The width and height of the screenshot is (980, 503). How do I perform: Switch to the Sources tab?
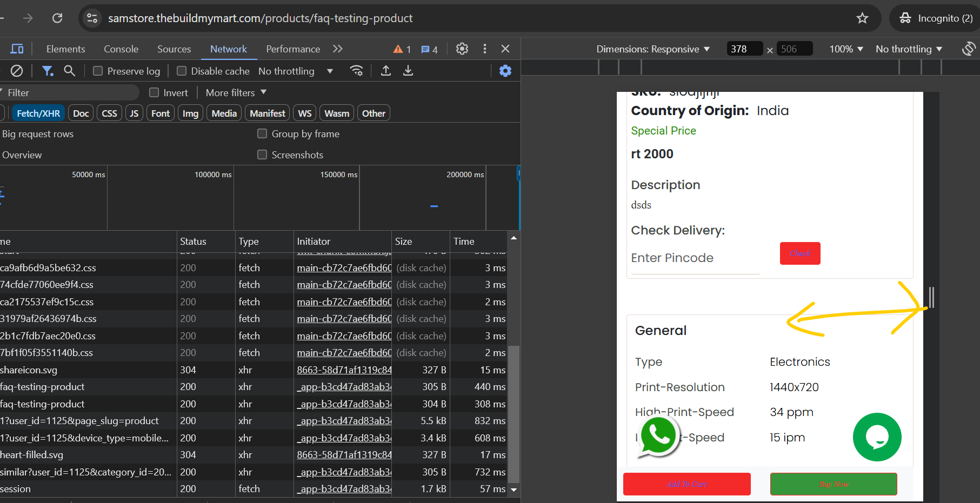[174, 49]
